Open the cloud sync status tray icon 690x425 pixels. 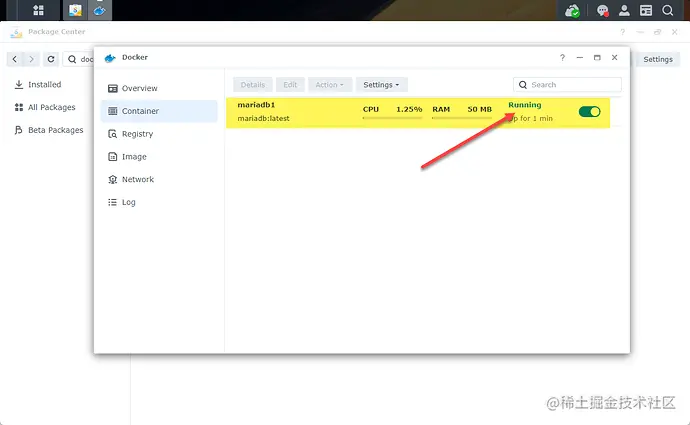573,11
